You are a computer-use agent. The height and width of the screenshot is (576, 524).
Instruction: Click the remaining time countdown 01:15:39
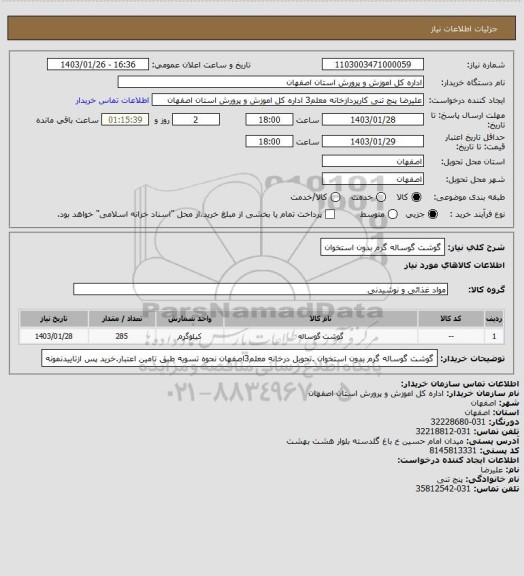125,120
